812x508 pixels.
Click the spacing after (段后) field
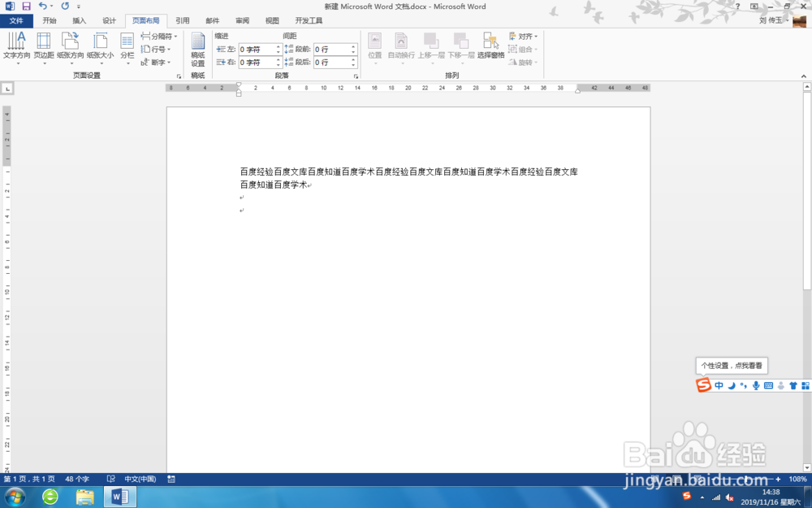[335, 63]
